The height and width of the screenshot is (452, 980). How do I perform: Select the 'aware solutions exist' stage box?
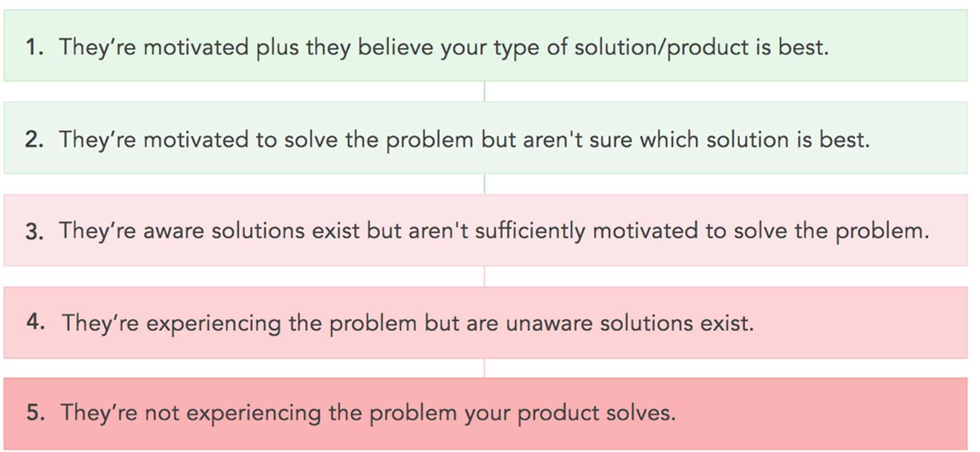pos(485,230)
